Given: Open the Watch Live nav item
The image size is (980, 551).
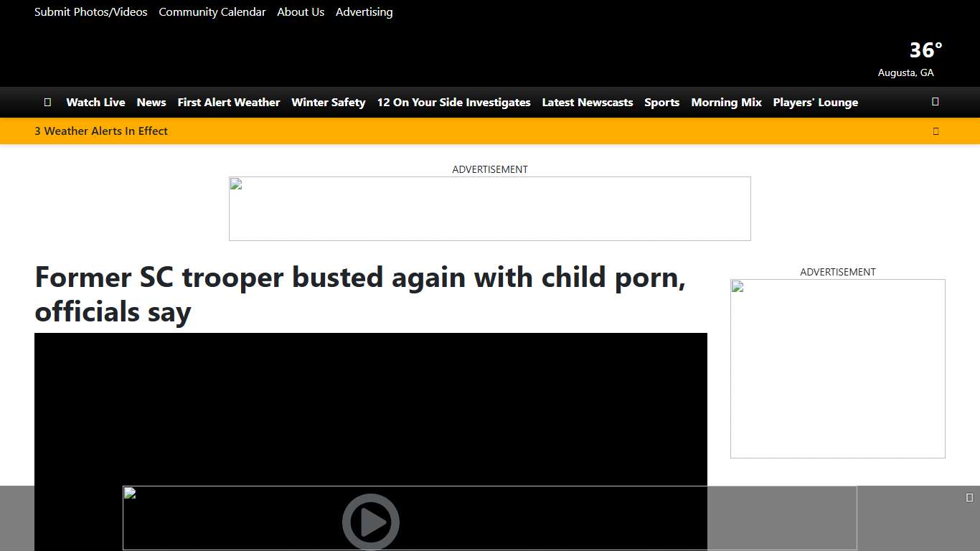Looking at the screenshot, I should click(95, 103).
